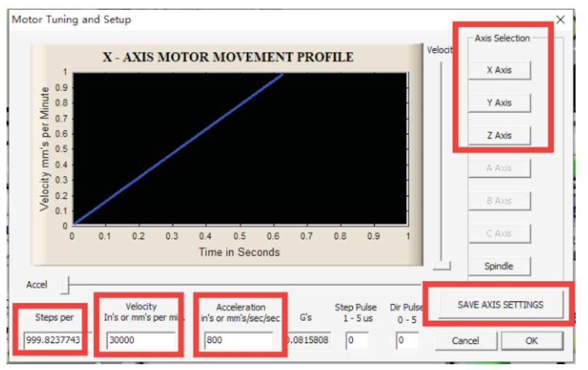Focus the Velocity field showing 30000

pyautogui.click(x=140, y=340)
